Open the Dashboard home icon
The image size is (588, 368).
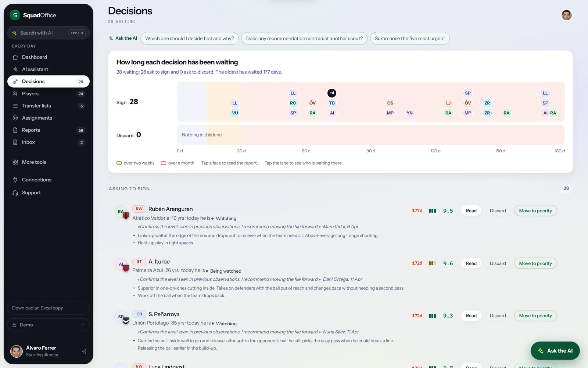[15, 57]
